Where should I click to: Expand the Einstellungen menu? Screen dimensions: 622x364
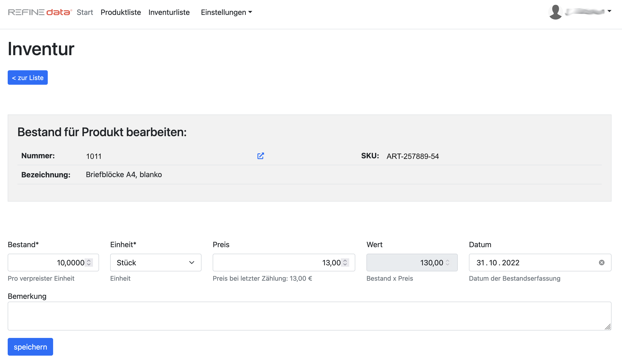226,12
